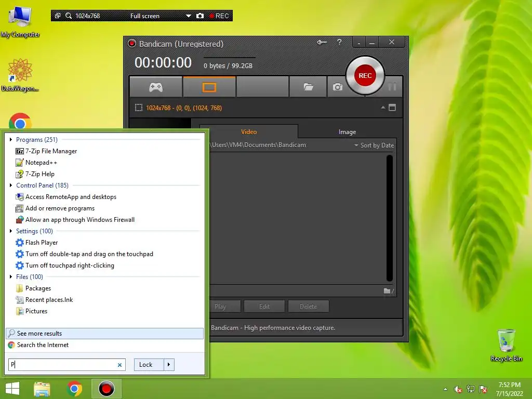Open the Packages folder
This screenshot has height=399, width=532.
[x=33, y=288]
